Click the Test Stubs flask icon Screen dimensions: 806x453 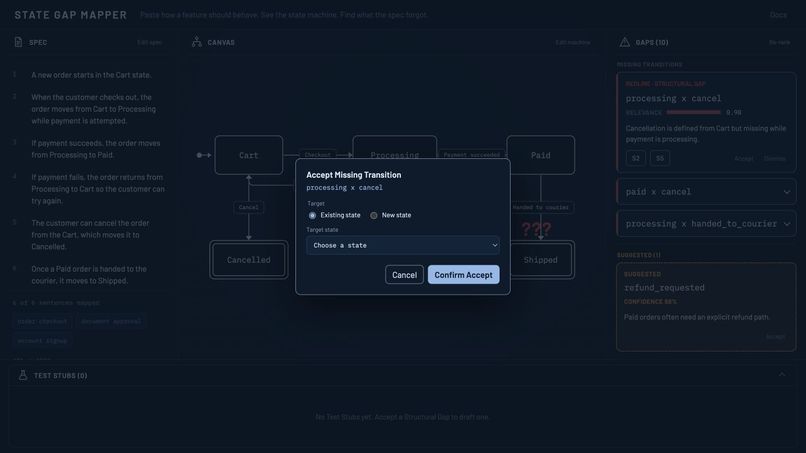pos(23,375)
